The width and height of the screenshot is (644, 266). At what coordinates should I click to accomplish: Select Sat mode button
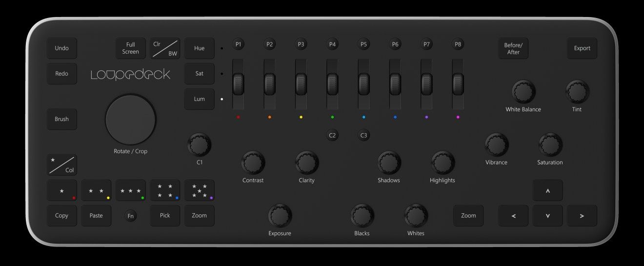(x=199, y=74)
